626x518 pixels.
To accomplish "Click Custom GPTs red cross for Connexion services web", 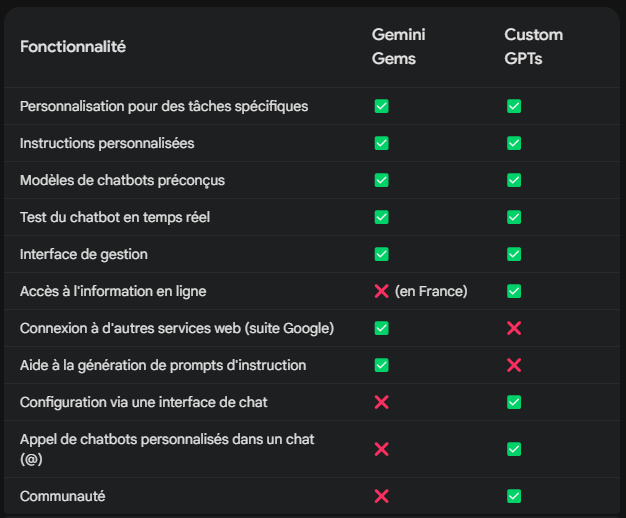I will coord(514,328).
